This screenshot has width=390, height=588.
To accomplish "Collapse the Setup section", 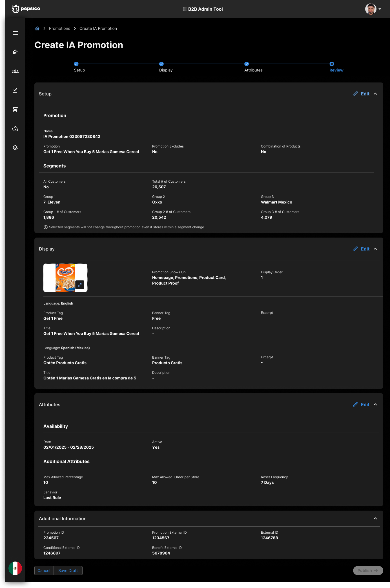I will (x=375, y=94).
